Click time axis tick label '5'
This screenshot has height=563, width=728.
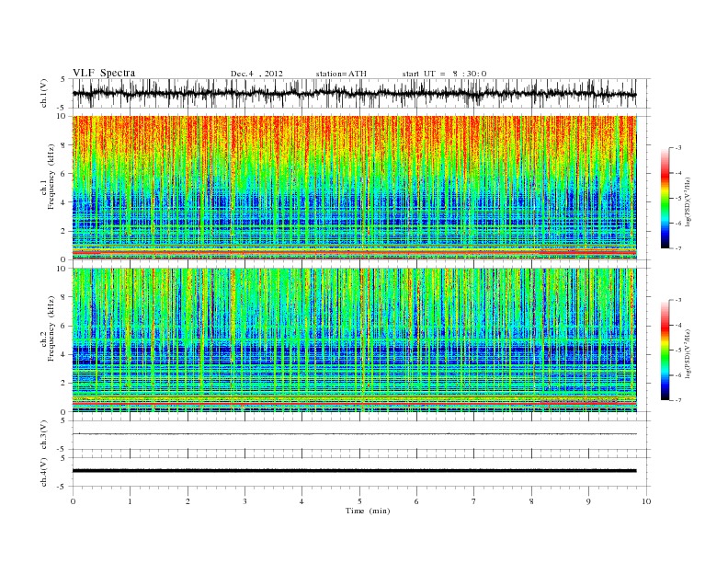[x=359, y=501]
